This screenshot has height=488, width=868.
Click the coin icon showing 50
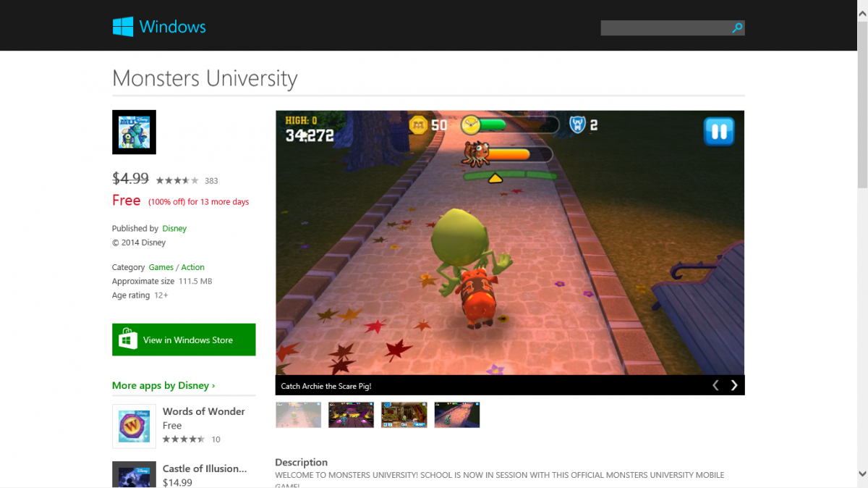(419, 125)
